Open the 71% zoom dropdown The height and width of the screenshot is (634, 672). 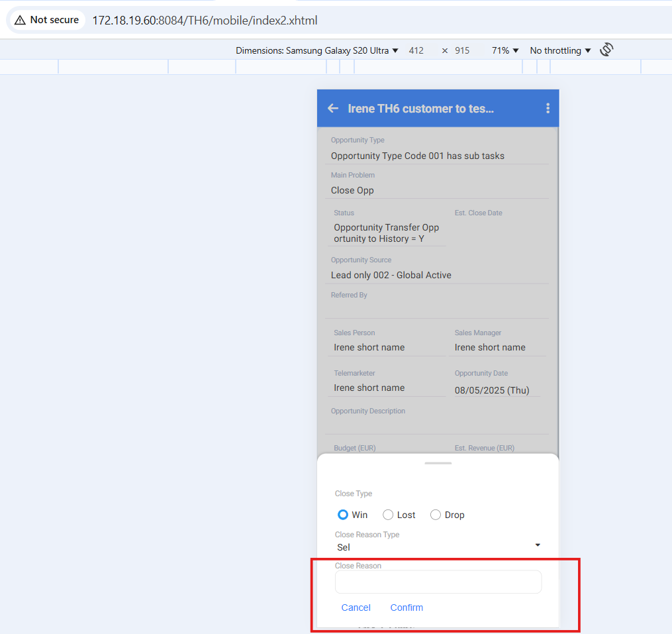coord(505,50)
